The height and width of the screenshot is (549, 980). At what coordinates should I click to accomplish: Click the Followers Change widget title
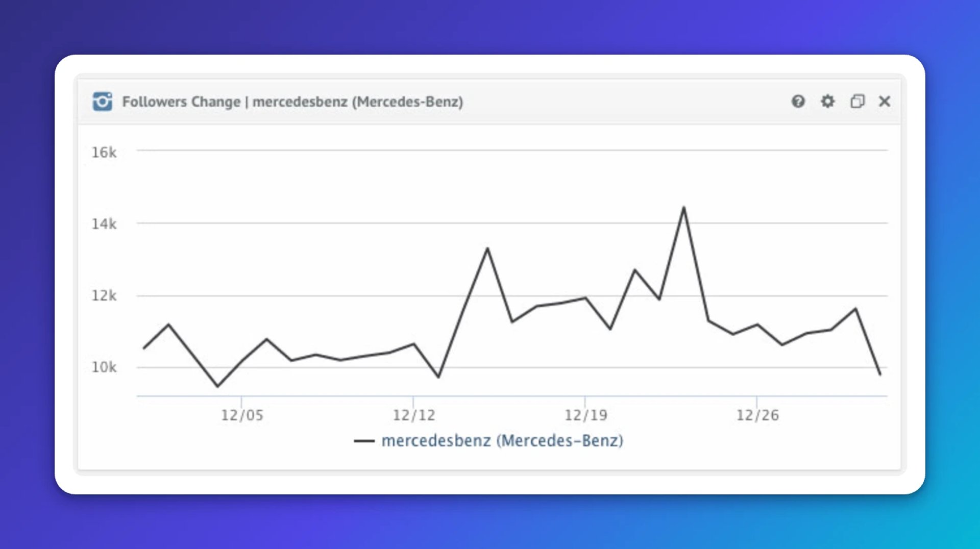pos(292,102)
